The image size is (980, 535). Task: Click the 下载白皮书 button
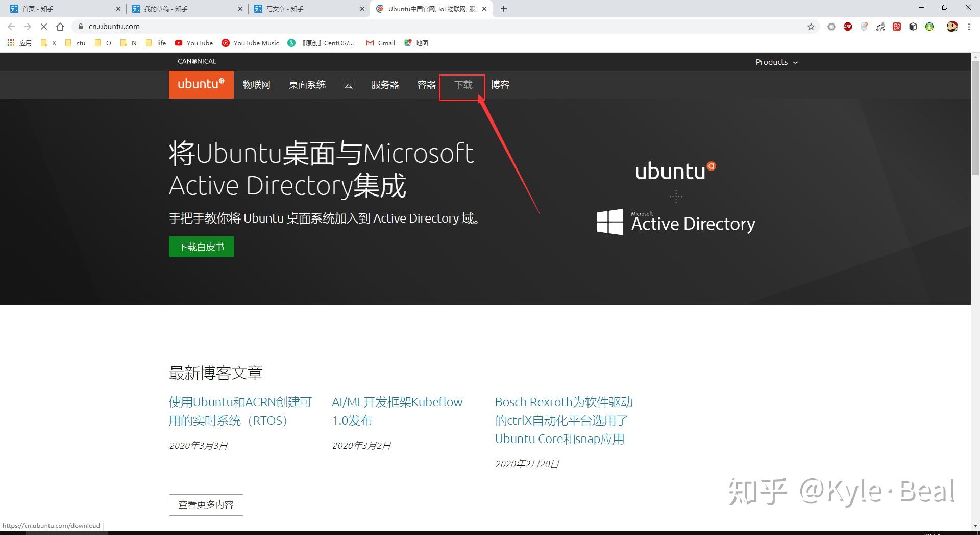[201, 247]
